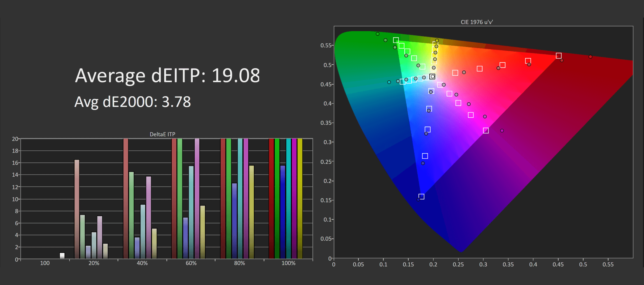This screenshot has width=644, height=285.
Task: Select the 100% magenta target square marker
Action: point(486,130)
